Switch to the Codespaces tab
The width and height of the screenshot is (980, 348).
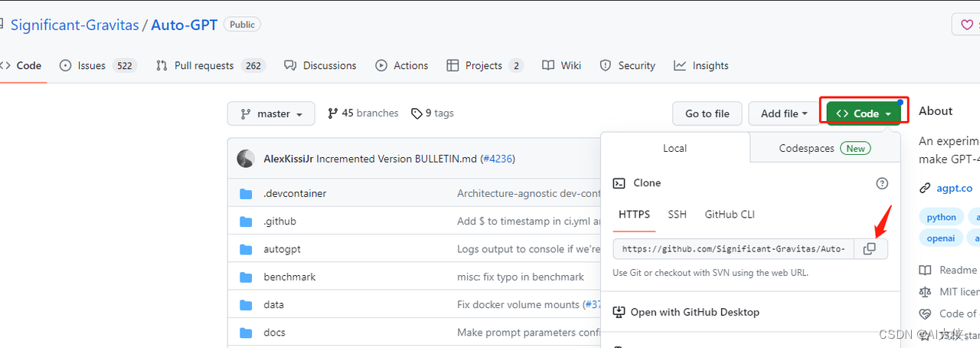(825, 148)
